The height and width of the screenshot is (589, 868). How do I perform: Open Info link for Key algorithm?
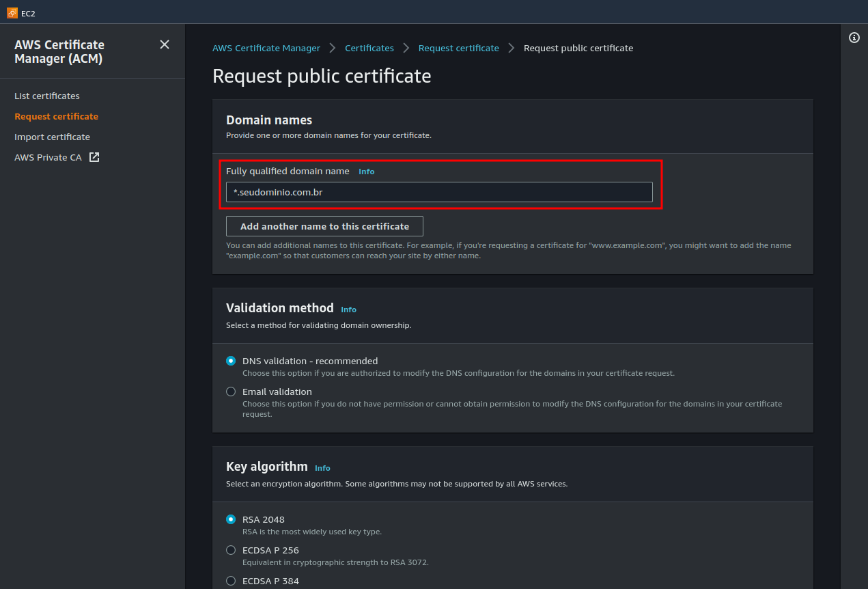(322, 468)
